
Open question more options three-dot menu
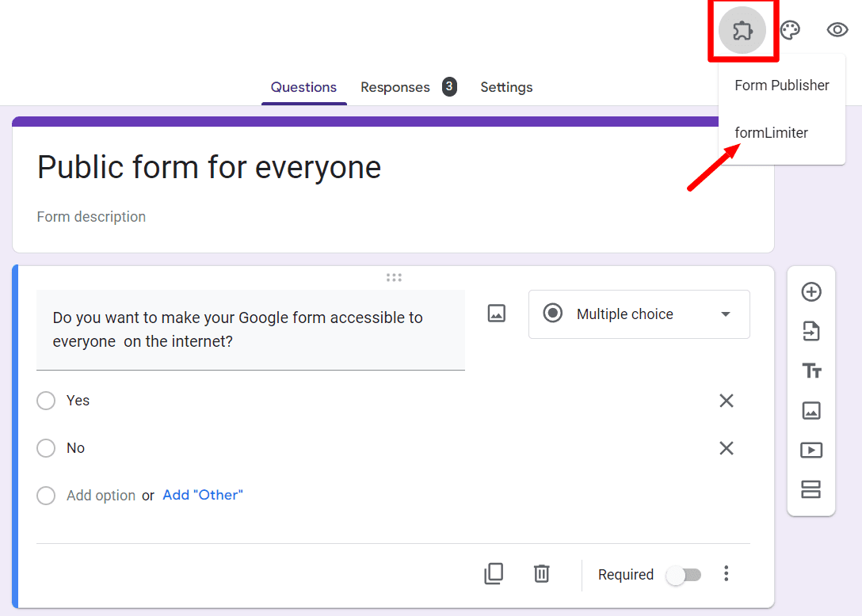click(727, 574)
